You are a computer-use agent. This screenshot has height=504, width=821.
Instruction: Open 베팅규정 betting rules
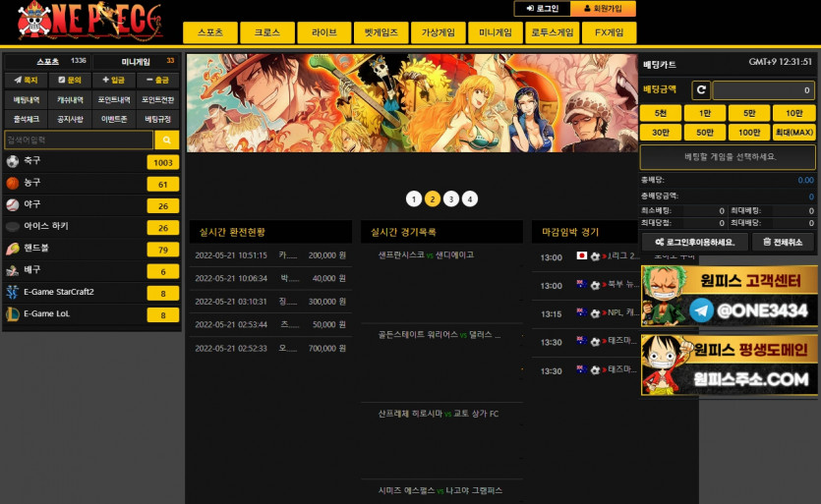pyautogui.click(x=157, y=119)
